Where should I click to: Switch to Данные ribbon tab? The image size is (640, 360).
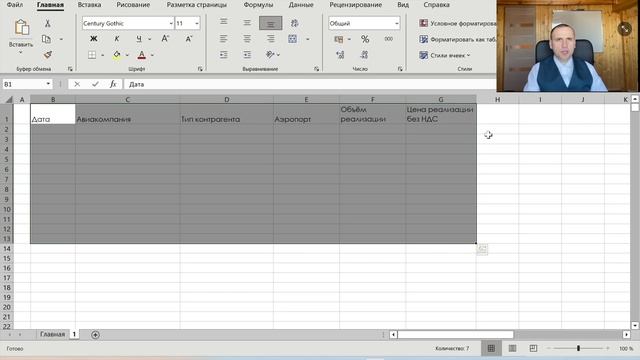tap(301, 5)
